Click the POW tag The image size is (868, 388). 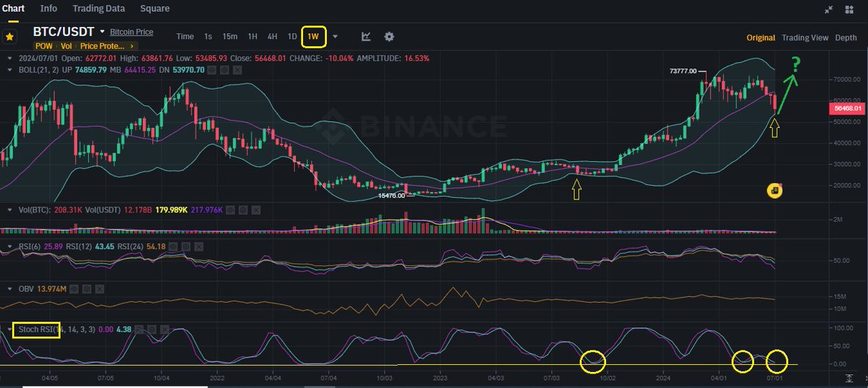coord(43,46)
